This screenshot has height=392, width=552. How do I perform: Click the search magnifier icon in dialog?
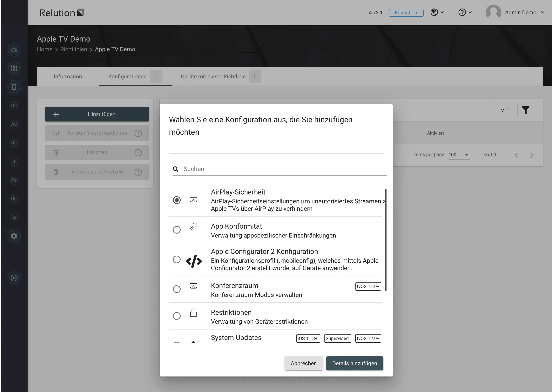[x=176, y=169]
